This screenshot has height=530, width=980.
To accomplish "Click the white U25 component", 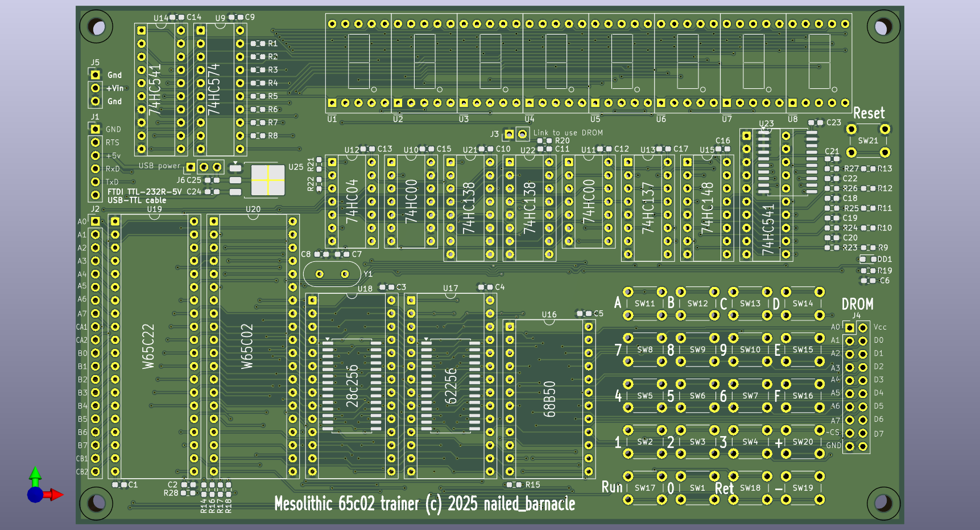I will tap(267, 180).
